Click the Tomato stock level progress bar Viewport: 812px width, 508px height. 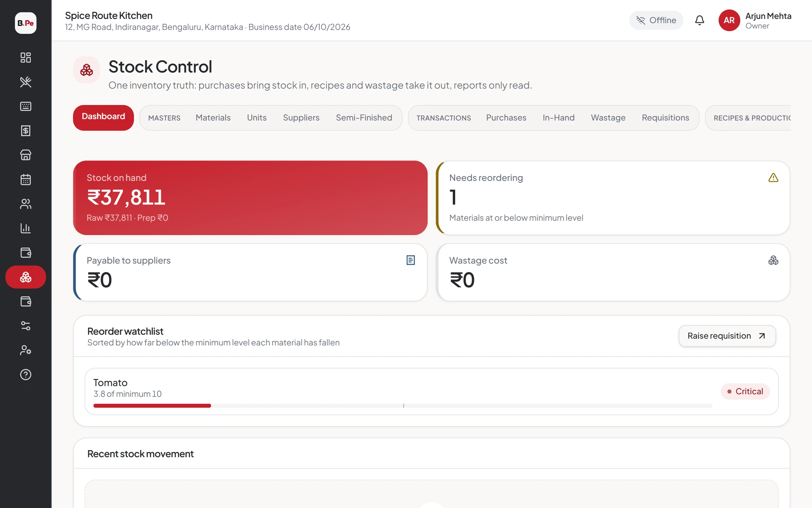[x=403, y=405]
